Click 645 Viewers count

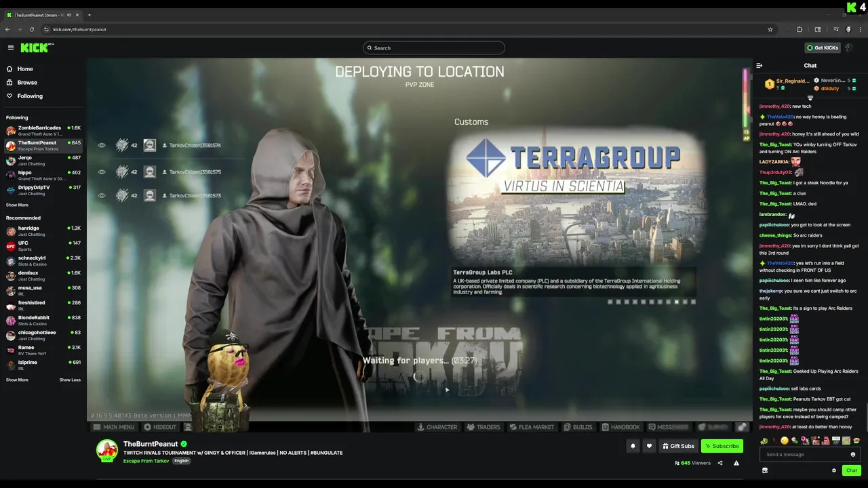click(x=692, y=463)
